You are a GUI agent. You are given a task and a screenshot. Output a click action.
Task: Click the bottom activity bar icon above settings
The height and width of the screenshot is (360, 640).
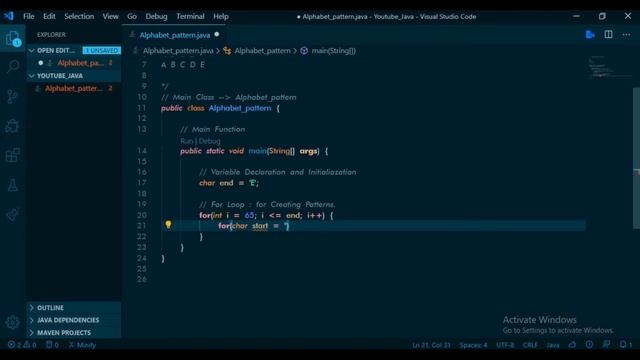point(13,215)
